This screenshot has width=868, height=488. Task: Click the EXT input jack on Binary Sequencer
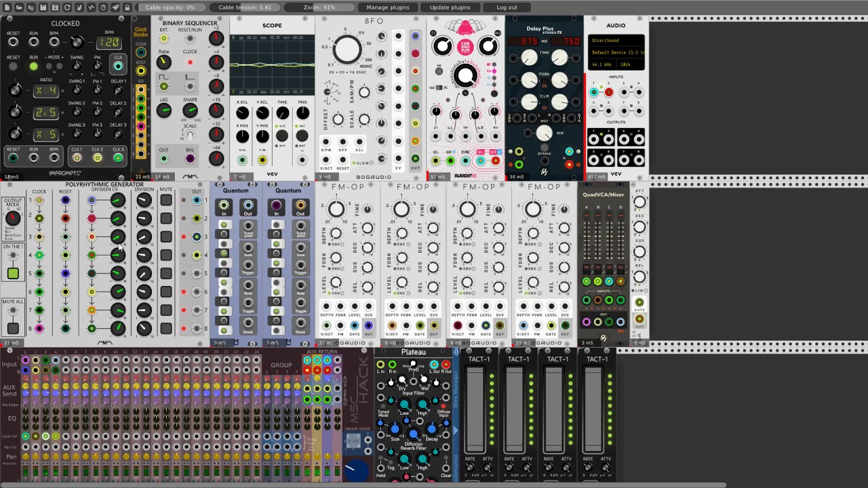coord(163,39)
